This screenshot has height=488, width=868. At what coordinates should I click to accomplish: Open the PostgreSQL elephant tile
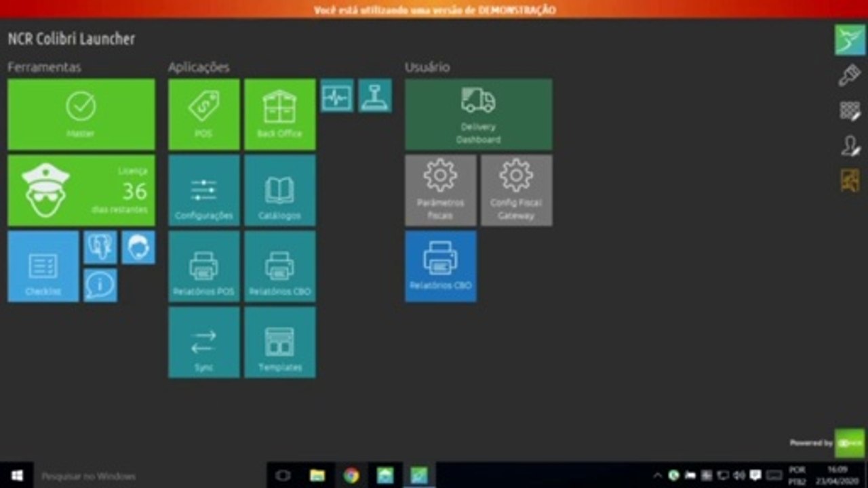tap(100, 247)
